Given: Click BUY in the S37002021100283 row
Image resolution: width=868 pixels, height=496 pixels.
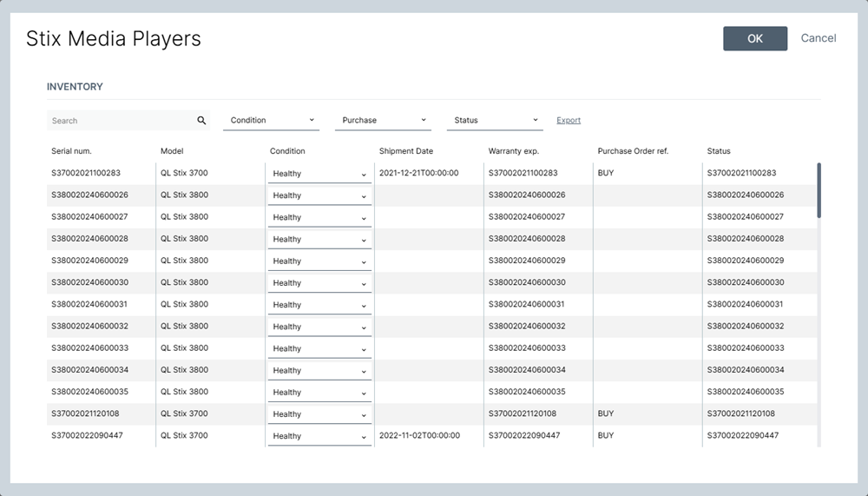Looking at the screenshot, I should tap(606, 173).
